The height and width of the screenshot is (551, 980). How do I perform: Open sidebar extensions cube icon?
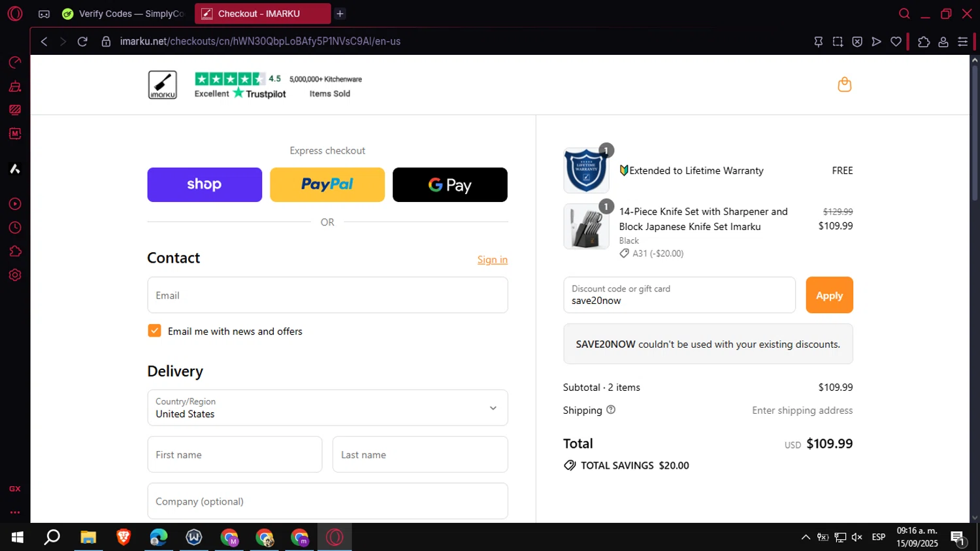click(15, 252)
